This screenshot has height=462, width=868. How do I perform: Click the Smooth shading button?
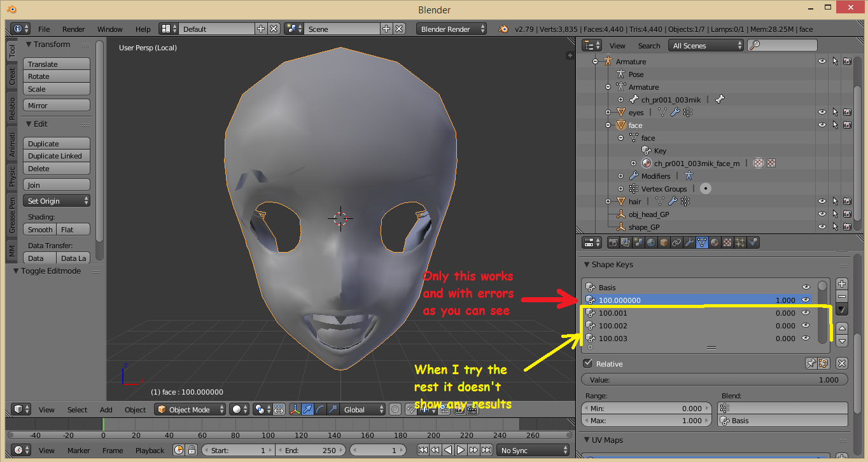pos(39,229)
